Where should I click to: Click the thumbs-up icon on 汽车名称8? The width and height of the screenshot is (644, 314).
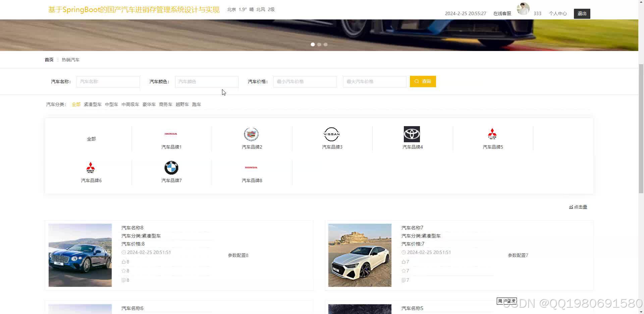pos(123,262)
